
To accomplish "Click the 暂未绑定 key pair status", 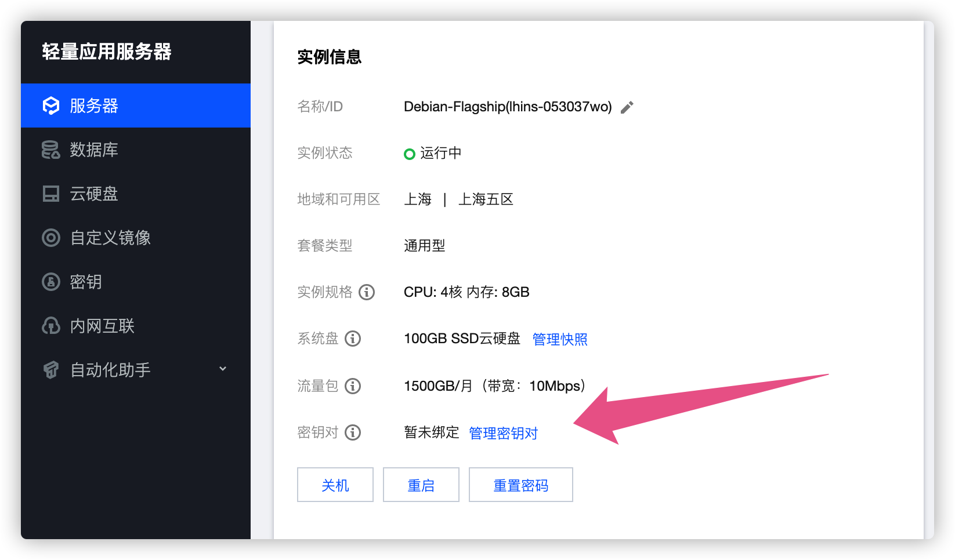I will pos(432,432).
